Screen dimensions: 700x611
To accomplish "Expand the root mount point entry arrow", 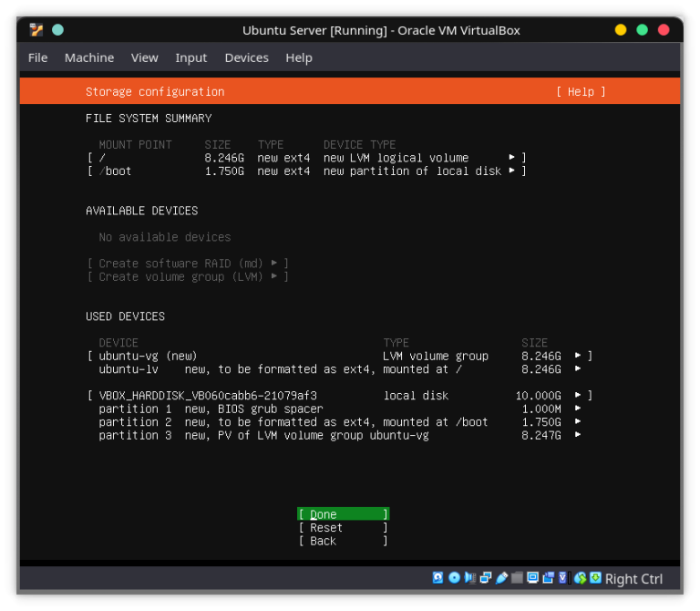I will point(512,158).
